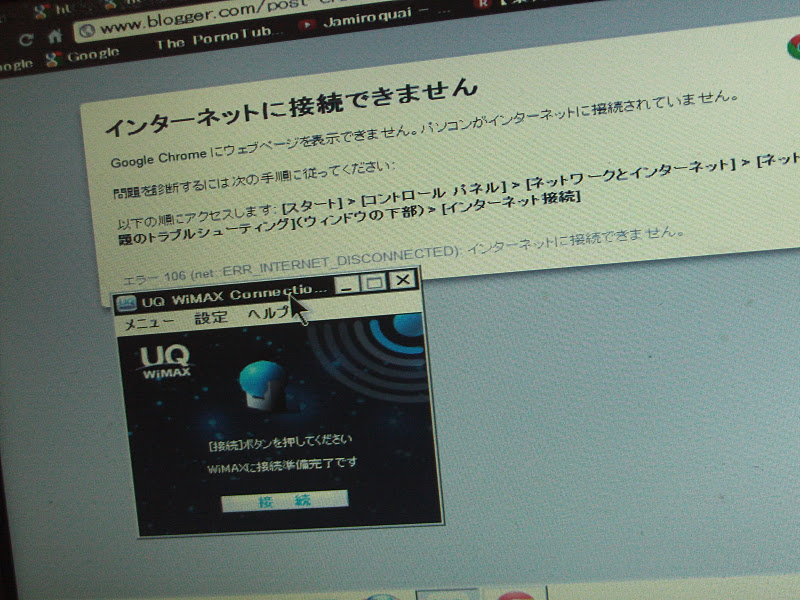
Task: Click the [コントロール パネル] bold text
Action: click(x=433, y=193)
